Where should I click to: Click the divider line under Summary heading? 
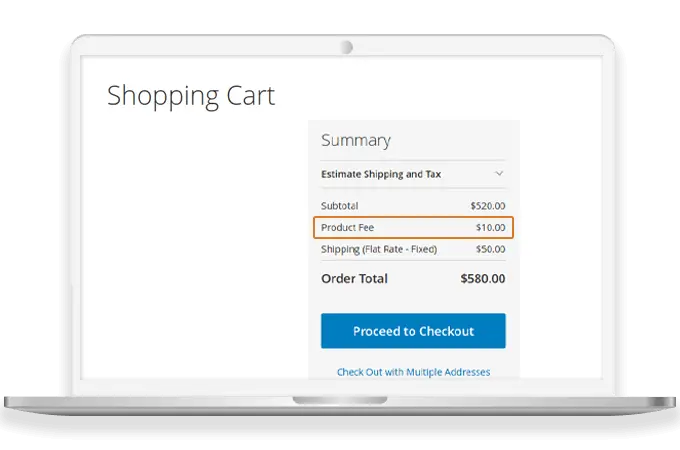pyautogui.click(x=413, y=160)
